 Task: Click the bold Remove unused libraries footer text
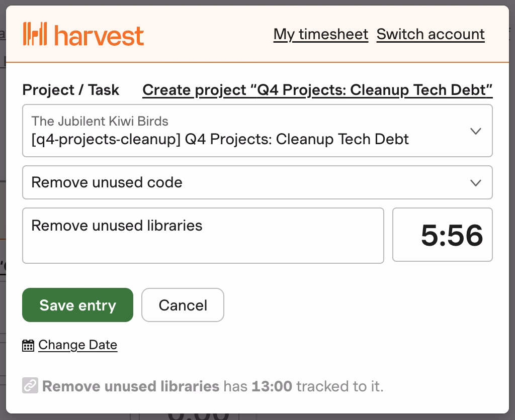(131, 386)
